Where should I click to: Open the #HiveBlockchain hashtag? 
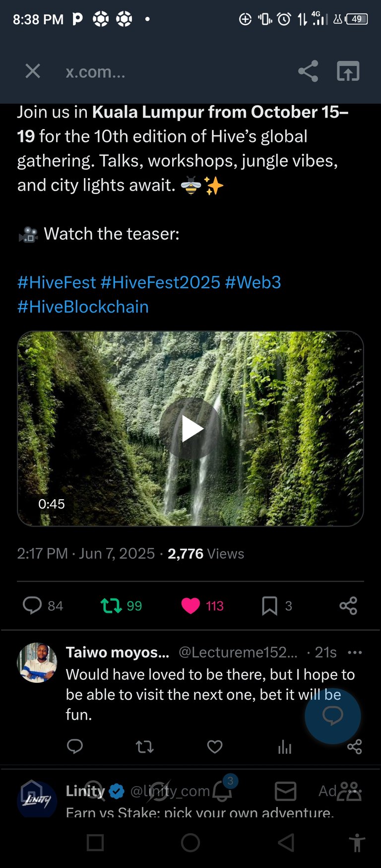tap(83, 307)
